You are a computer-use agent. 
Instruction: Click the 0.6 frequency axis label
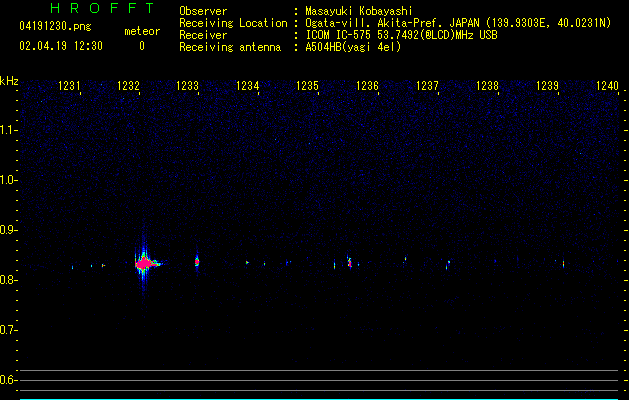click(x=8, y=380)
